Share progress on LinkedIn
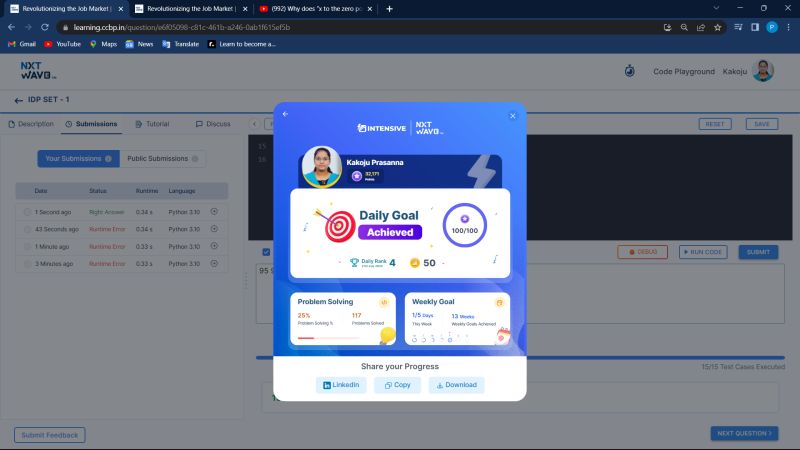Screen dimensions: 800x450 tap(341, 385)
